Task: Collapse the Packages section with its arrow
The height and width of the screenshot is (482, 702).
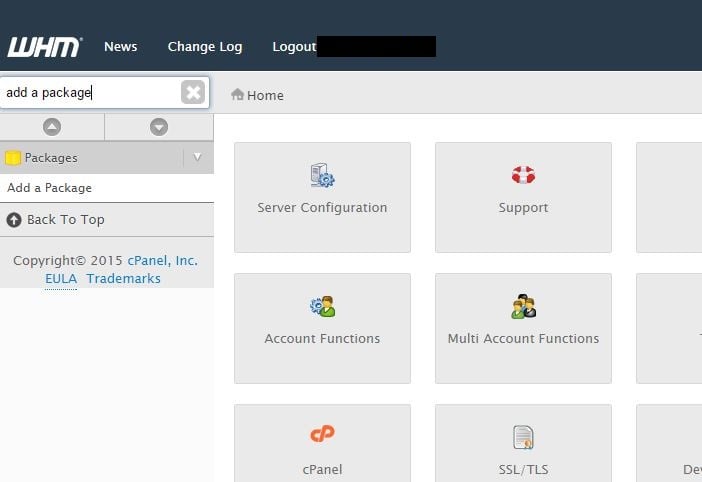Action: (197, 157)
